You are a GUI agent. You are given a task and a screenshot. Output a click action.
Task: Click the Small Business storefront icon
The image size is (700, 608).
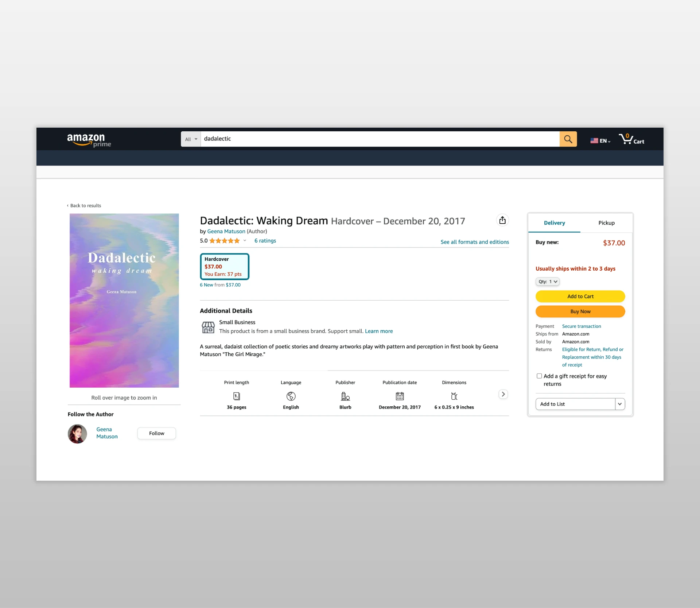coord(208,327)
